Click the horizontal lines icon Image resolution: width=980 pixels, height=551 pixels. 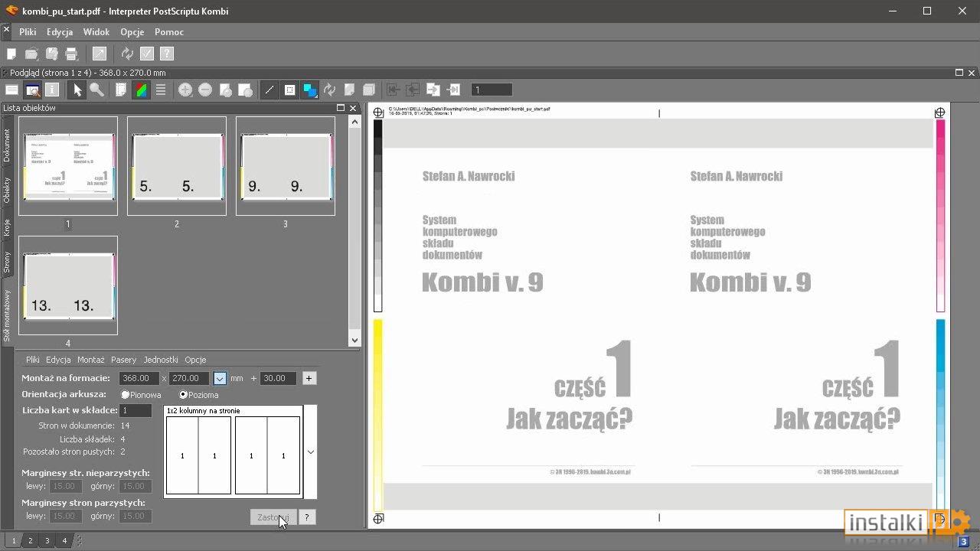click(x=161, y=90)
